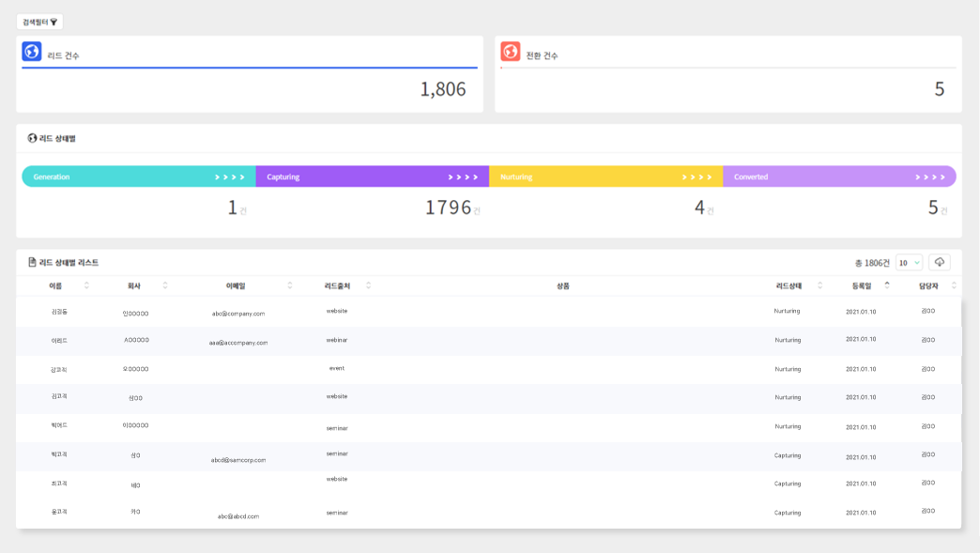Open the 검색필터 search filter button
The image size is (980, 553).
(x=39, y=22)
